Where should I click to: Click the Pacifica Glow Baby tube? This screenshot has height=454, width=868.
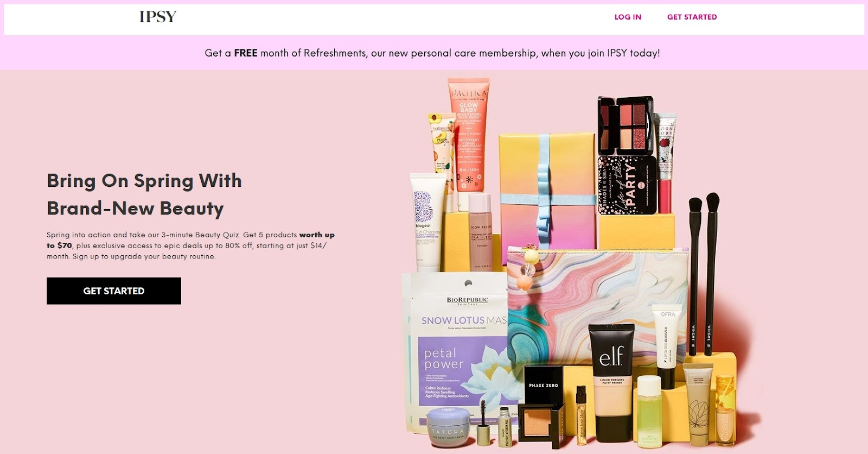467,135
